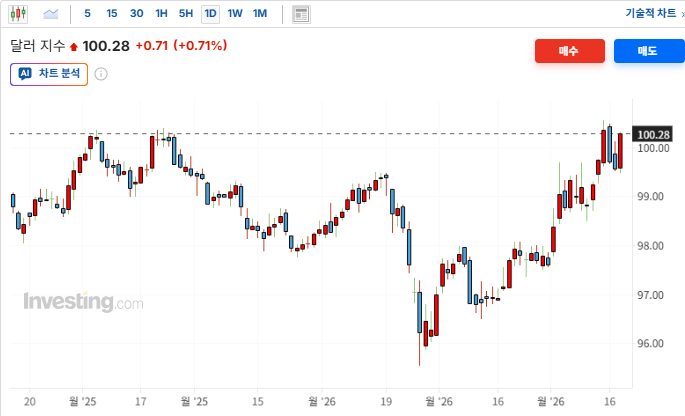Click the 99.00 axis label
This screenshot has width=685, height=416.
click(650, 197)
